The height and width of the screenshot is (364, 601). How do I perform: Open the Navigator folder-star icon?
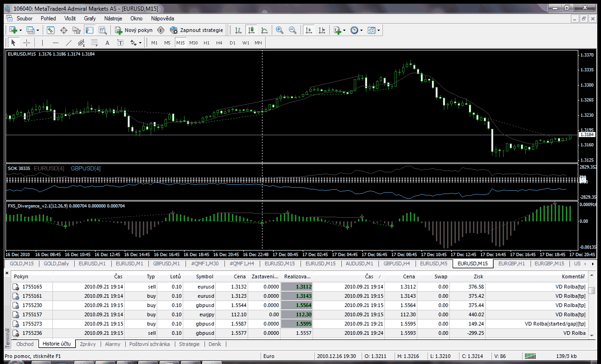[x=77, y=30]
